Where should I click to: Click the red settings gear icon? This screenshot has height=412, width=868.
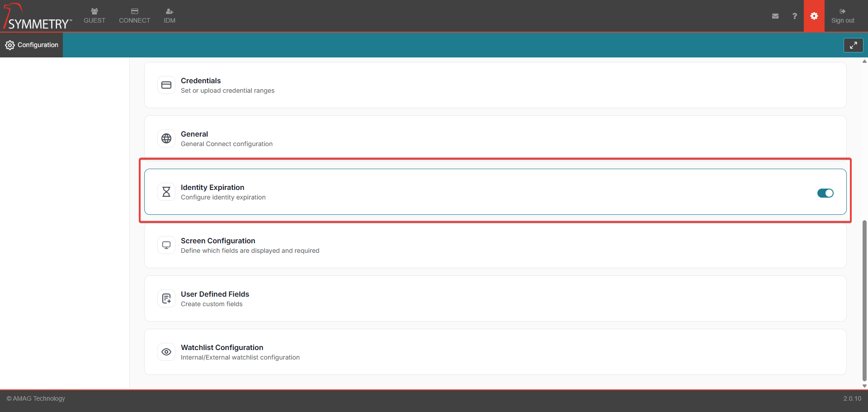coord(814,16)
